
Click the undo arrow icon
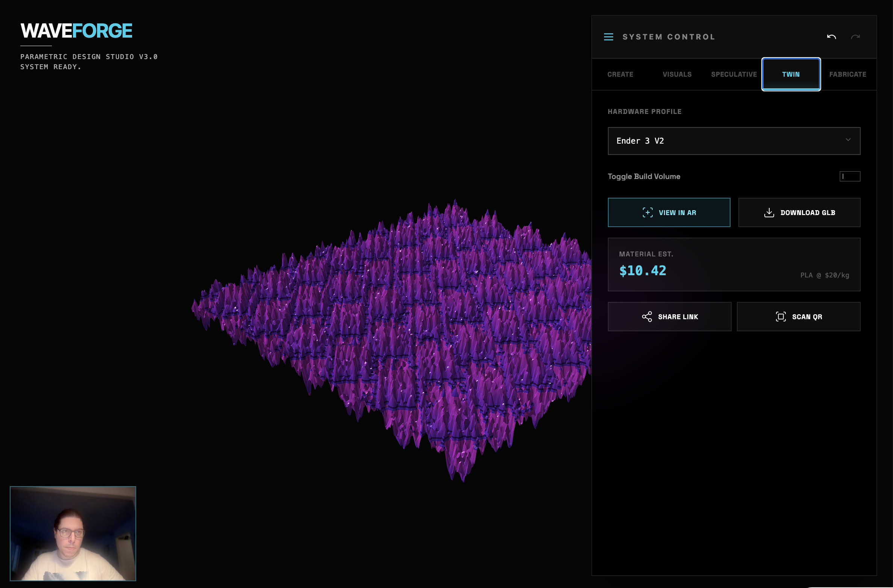pos(831,37)
